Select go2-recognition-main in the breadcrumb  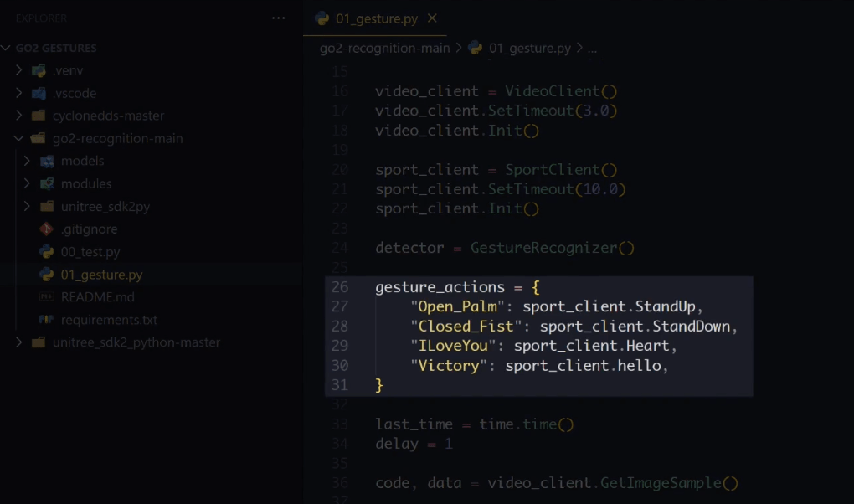[x=383, y=49]
